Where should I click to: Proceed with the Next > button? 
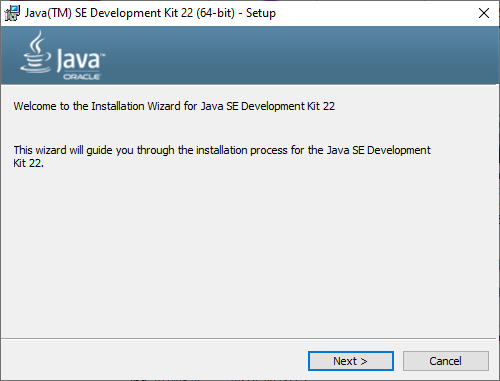(351, 361)
